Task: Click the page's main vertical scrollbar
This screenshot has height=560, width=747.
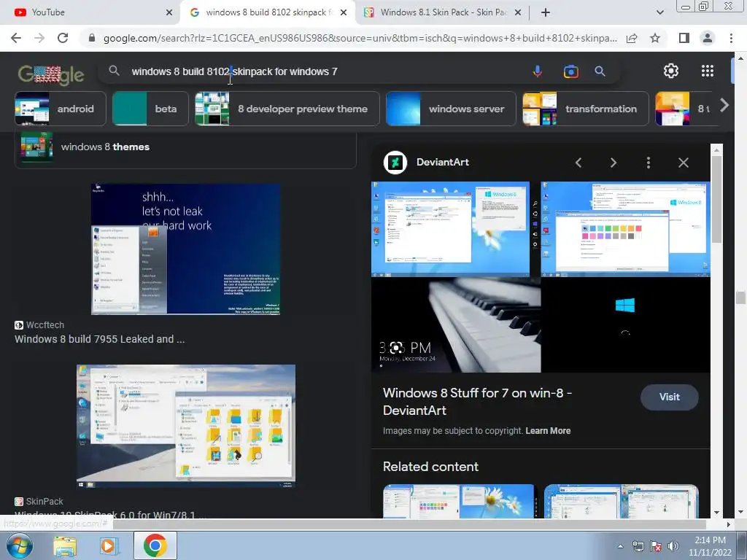Action: coord(740,298)
